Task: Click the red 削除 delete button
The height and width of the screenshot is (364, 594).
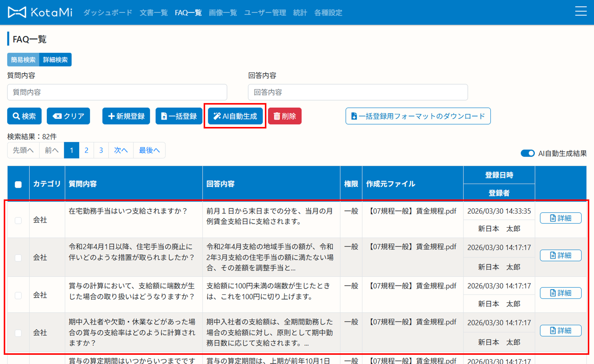Action: tap(285, 116)
